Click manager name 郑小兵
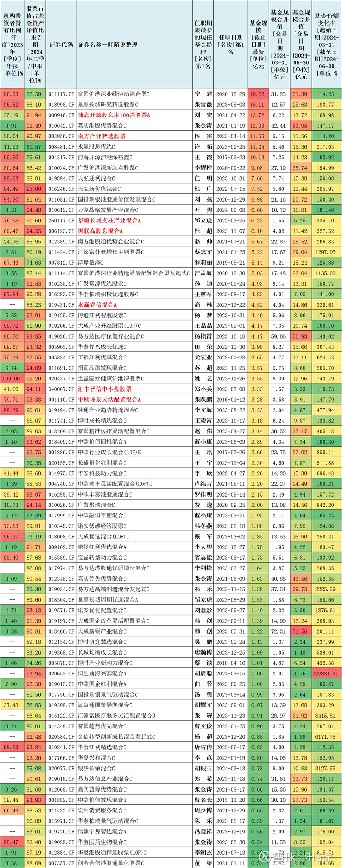This screenshot has width=342, height=868. pyautogui.click(x=203, y=389)
